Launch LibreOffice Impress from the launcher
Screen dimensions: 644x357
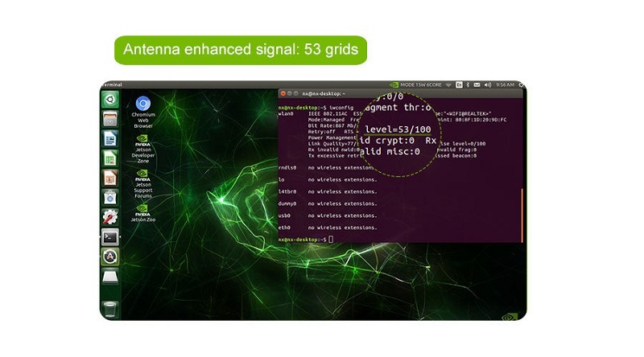[x=110, y=178]
